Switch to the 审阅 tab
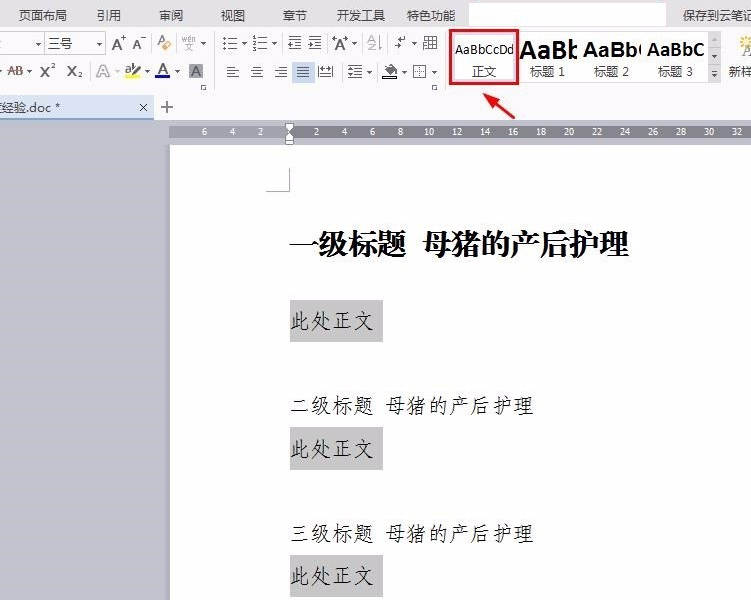This screenshot has height=600, width=751. [x=171, y=15]
